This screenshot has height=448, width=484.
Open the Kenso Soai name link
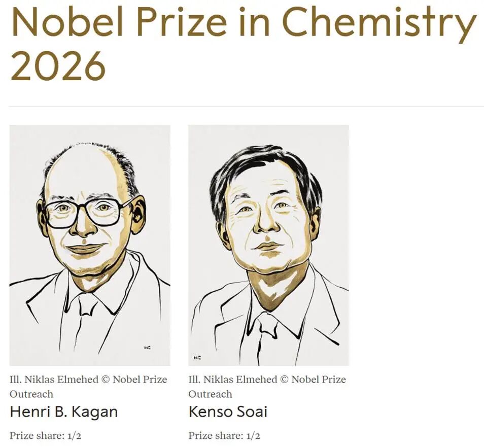[228, 411]
